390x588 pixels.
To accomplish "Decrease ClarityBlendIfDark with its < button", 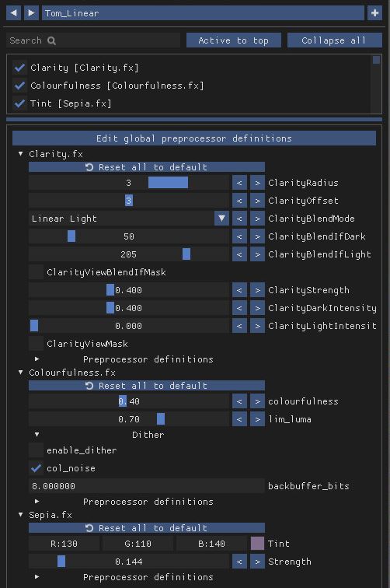I will click(x=239, y=236).
